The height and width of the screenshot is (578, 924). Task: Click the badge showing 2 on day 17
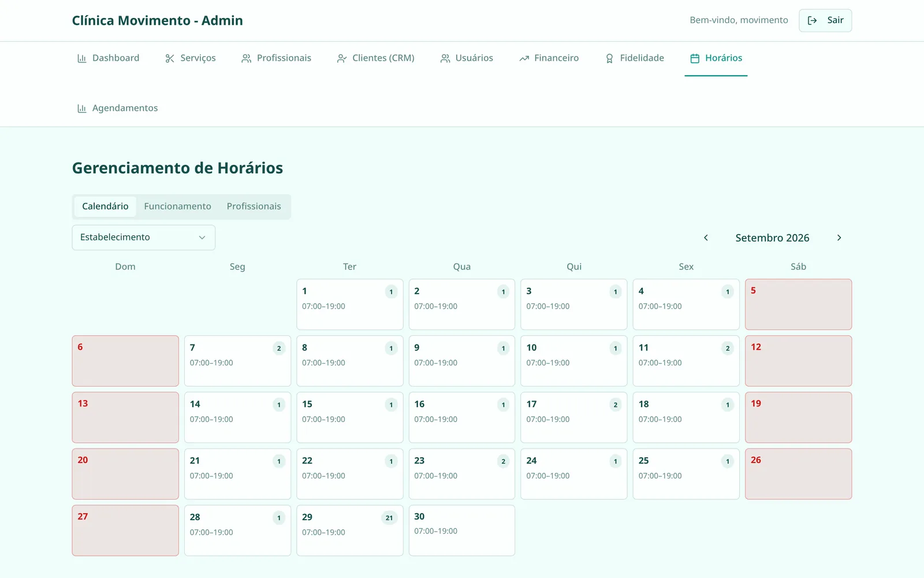pyautogui.click(x=616, y=405)
